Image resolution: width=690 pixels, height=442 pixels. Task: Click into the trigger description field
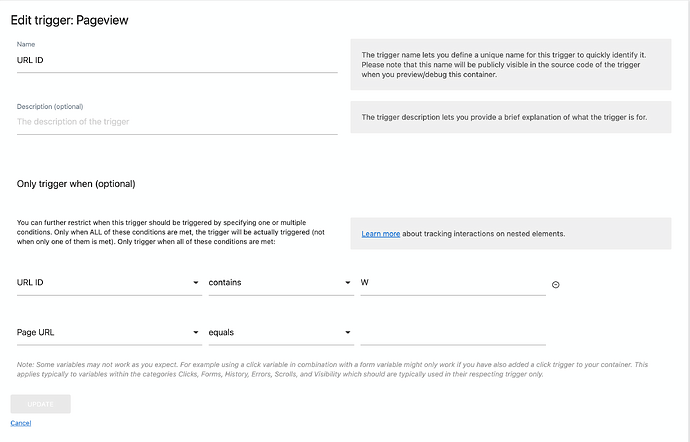point(177,122)
